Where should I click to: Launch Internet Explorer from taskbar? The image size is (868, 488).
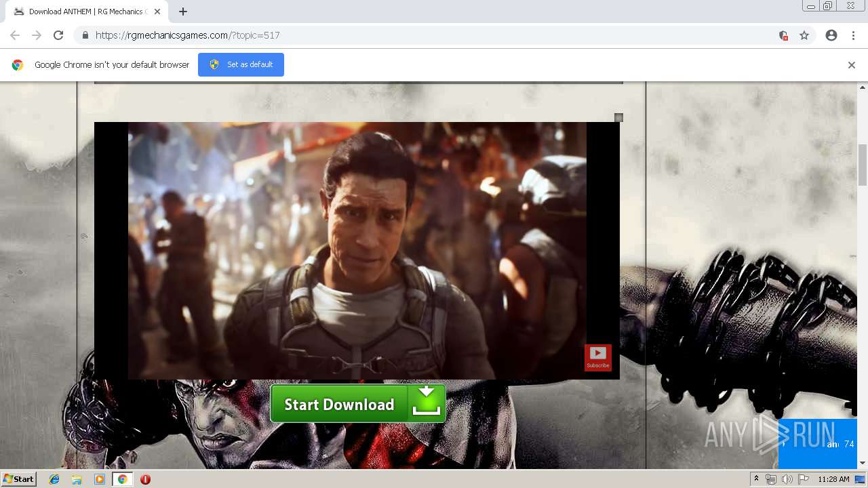tap(54, 479)
